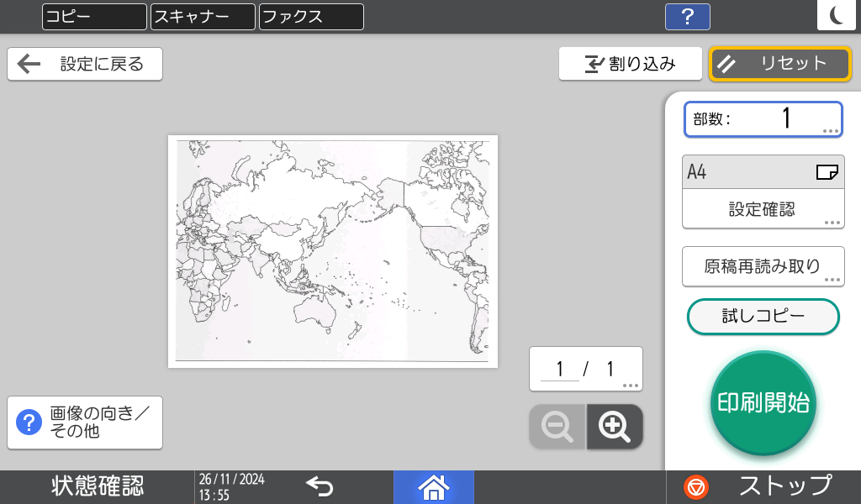The width and height of the screenshot is (861, 504).
Task: Select the コピー tab
Action: [93, 17]
